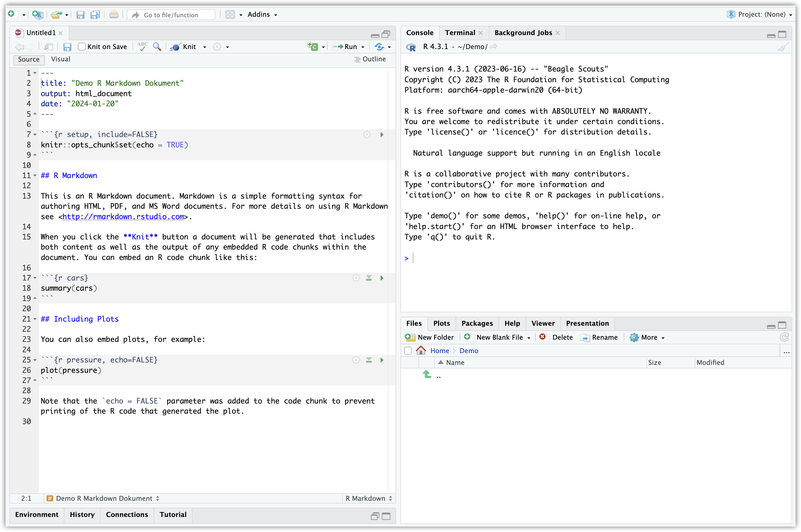This screenshot has width=801, height=532.
Task: Switch to the Terminal tab
Action: tap(460, 33)
